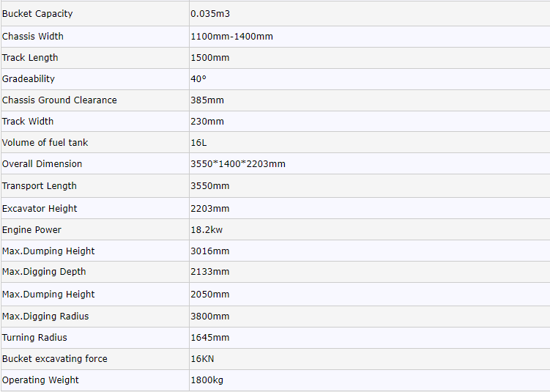Viewport: 550px width, 392px height.
Task: Select the 3550*1400*2203mm dimension value
Action: click(x=238, y=164)
